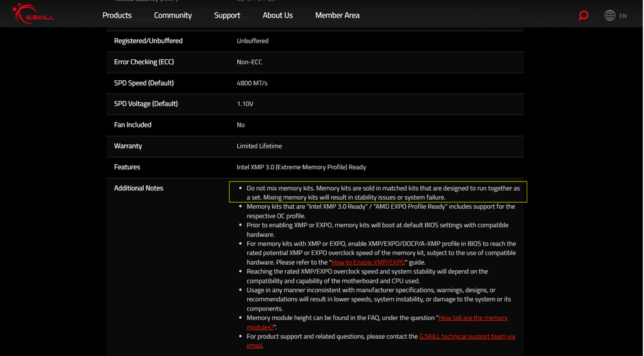The height and width of the screenshot is (356, 644).
Task: Click the Error Checking (ECC) label
Action: (x=144, y=62)
